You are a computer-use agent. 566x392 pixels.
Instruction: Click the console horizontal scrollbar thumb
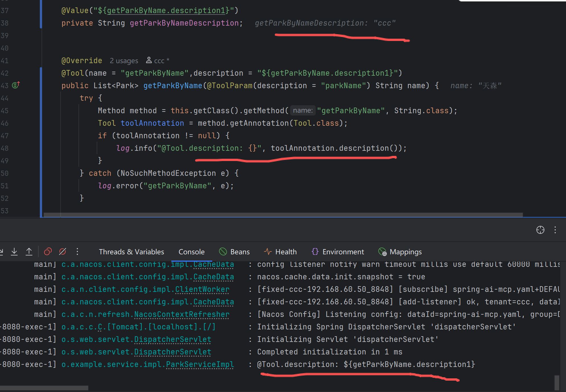(44, 388)
